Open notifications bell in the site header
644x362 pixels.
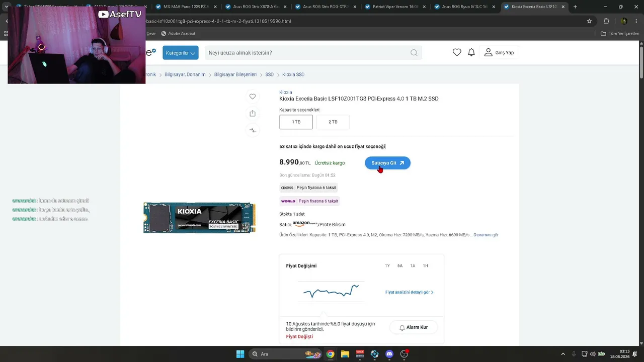point(471,52)
